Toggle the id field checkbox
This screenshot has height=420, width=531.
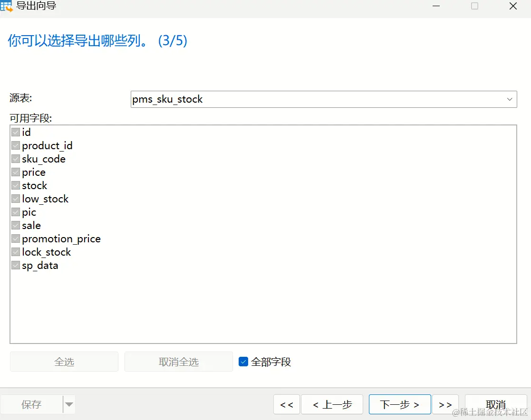[16, 132]
